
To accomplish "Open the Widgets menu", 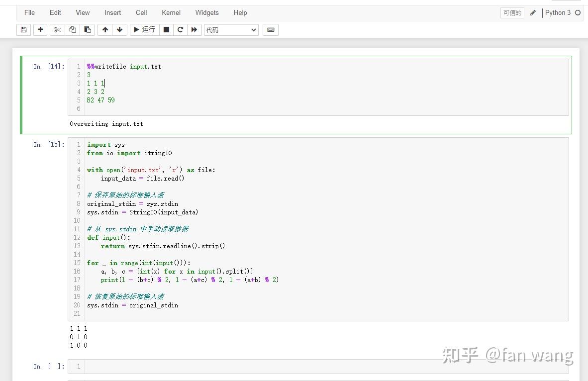I will [207, 12].
